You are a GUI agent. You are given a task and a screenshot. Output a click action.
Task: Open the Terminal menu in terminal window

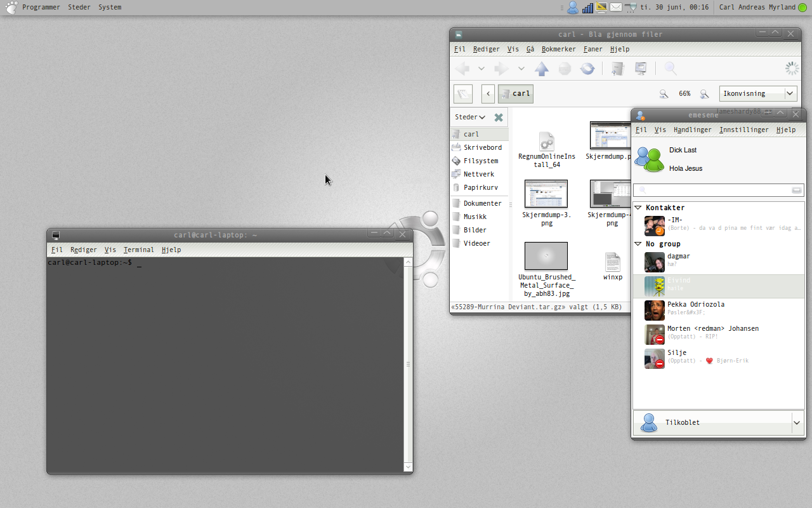point(139,250)
